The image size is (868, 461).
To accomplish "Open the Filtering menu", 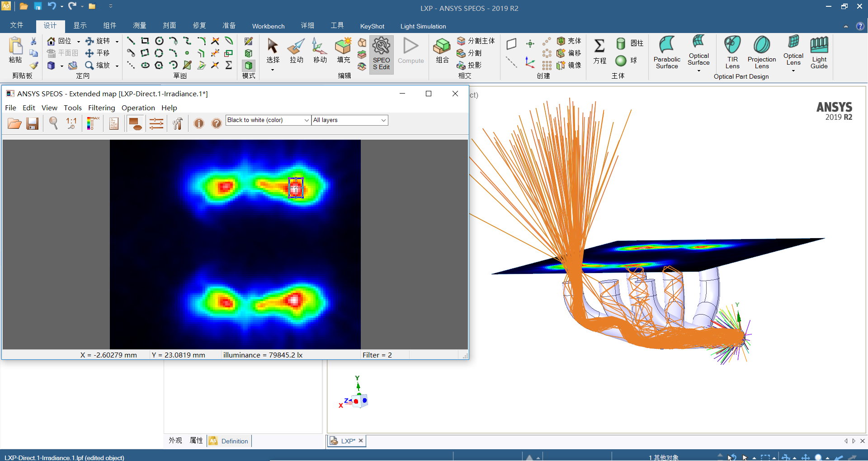I will [x=101, y=108].
